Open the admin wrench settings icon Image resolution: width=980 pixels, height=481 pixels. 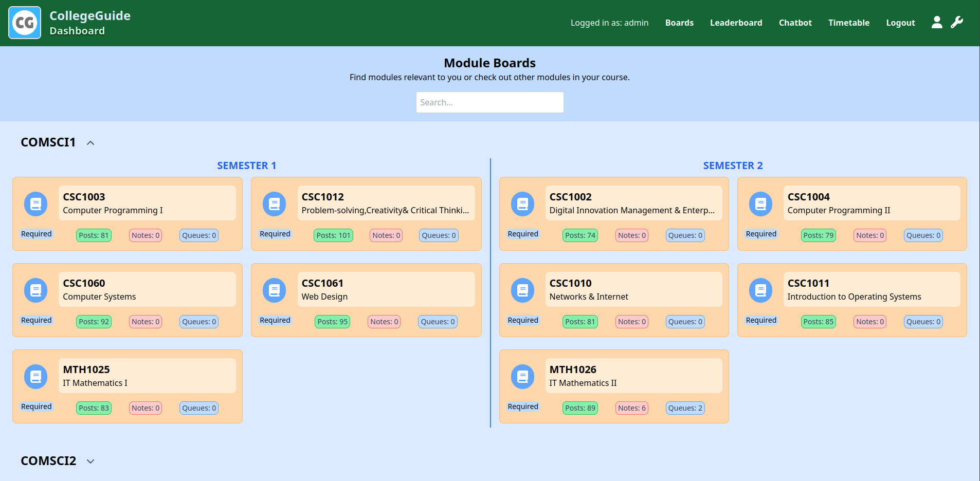[x=957, y=22]
